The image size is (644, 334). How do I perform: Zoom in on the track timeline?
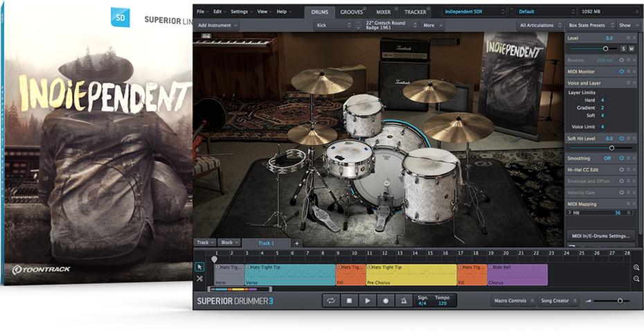click(x=636, y=267)
